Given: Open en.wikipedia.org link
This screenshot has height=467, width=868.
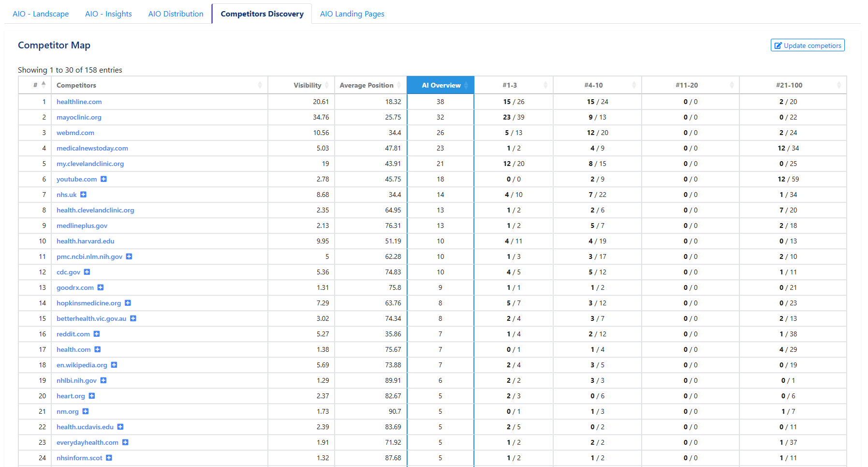Looking at the screenshot, I should [82, 365].
